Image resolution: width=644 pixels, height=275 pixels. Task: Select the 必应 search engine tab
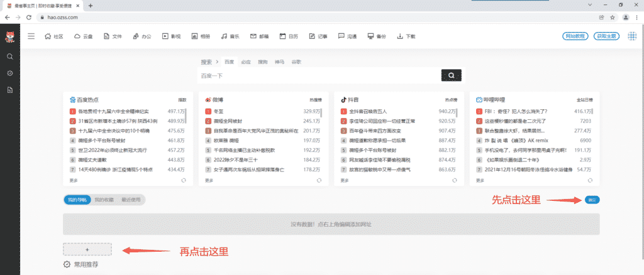(246, 62)
